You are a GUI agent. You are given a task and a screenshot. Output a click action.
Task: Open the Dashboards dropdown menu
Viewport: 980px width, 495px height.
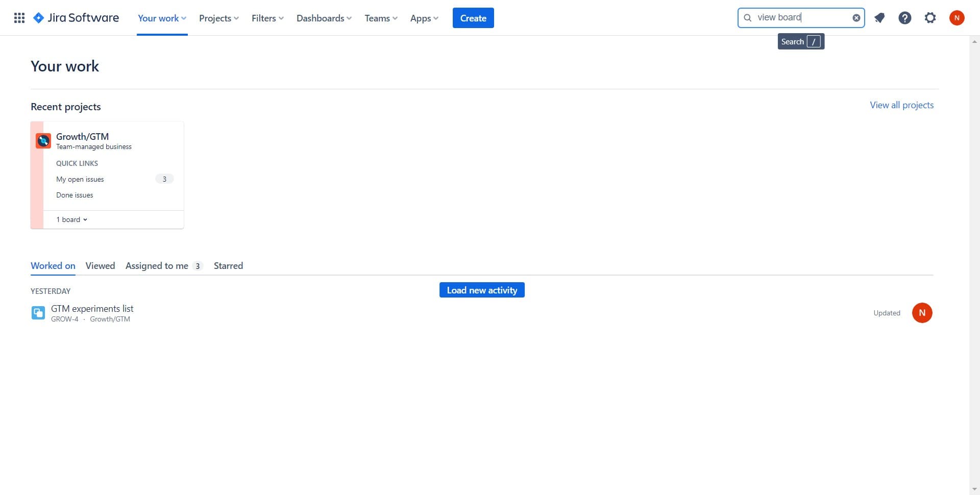point(324,18)
